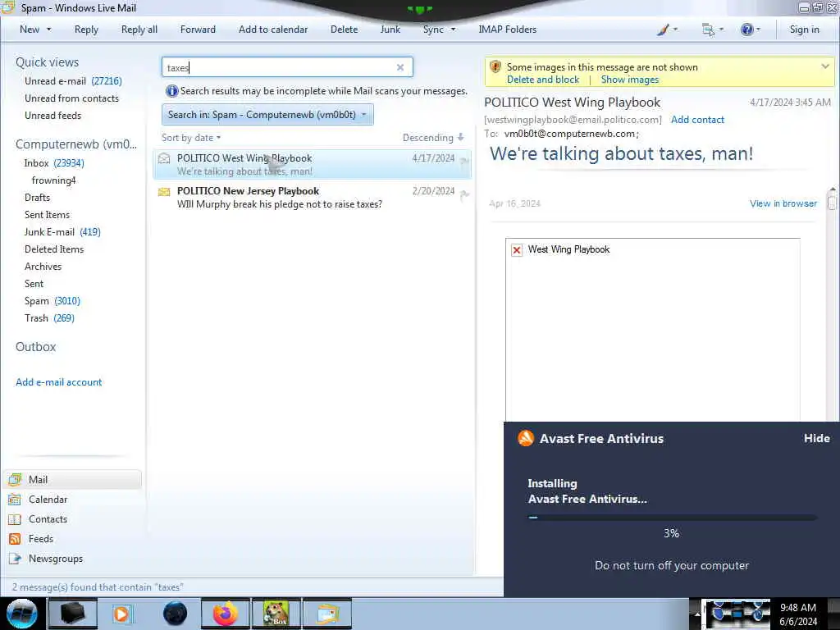Click the Avast logo icon
840x630 pixels.
point(526,438)
